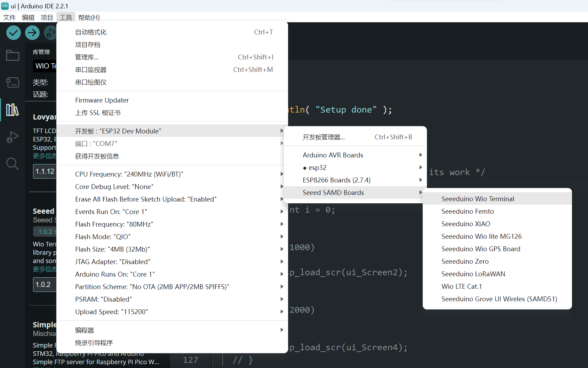Image resolution: width=588 pixels, height=368 pixels.
Task: Open 更多信息 link for Lovyan library
Action: click(45, 156)
